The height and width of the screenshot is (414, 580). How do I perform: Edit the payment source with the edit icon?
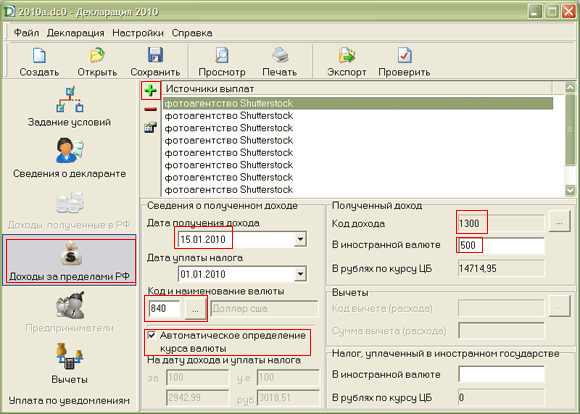coord(151,128)
